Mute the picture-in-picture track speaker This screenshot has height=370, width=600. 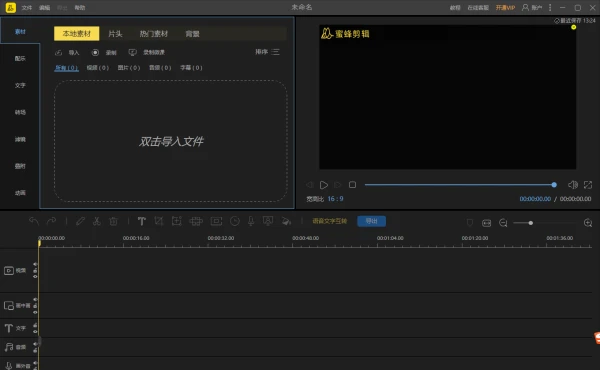click(x=35, y=300)
